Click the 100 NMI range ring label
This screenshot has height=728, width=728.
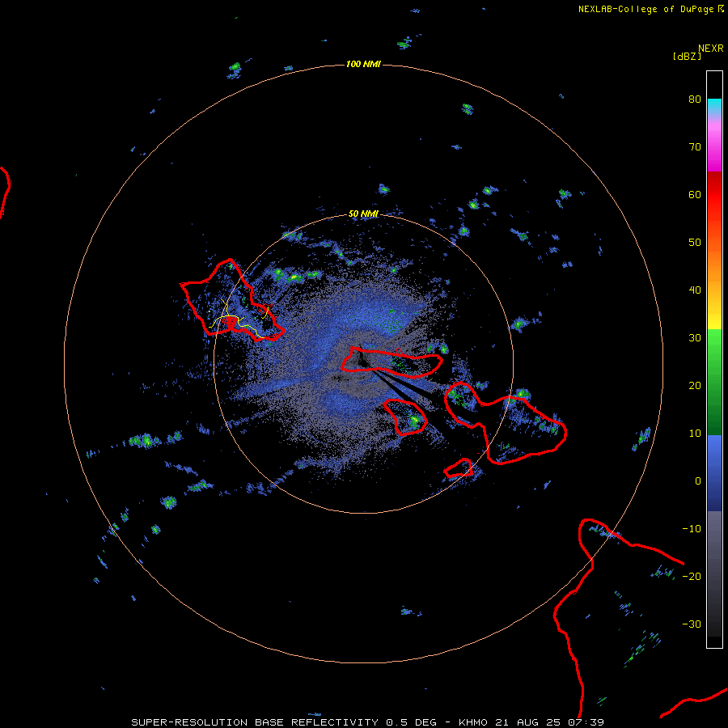click(363, 64)
